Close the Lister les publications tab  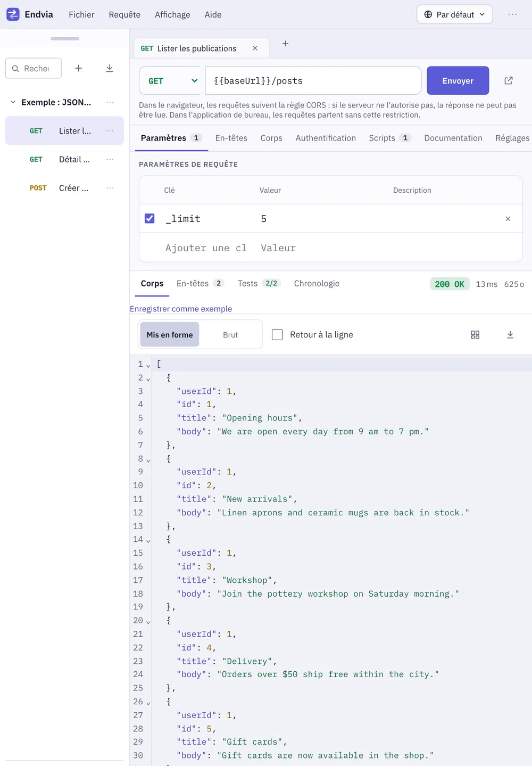pos(255,48)
